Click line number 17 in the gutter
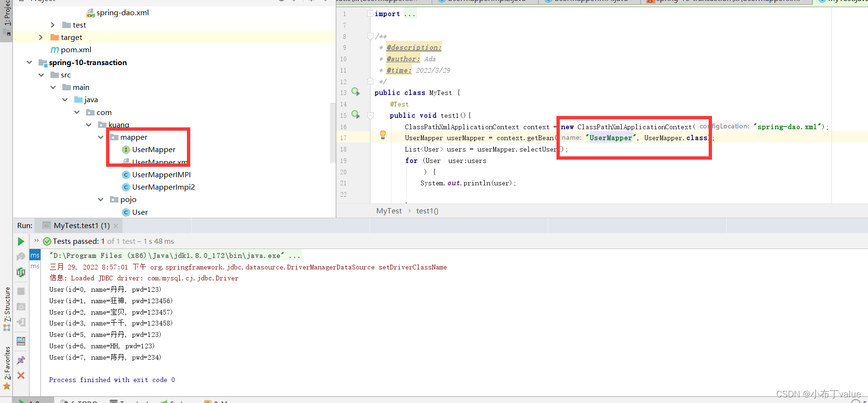This screenshot has height=403, width=868. coord(343,138)
